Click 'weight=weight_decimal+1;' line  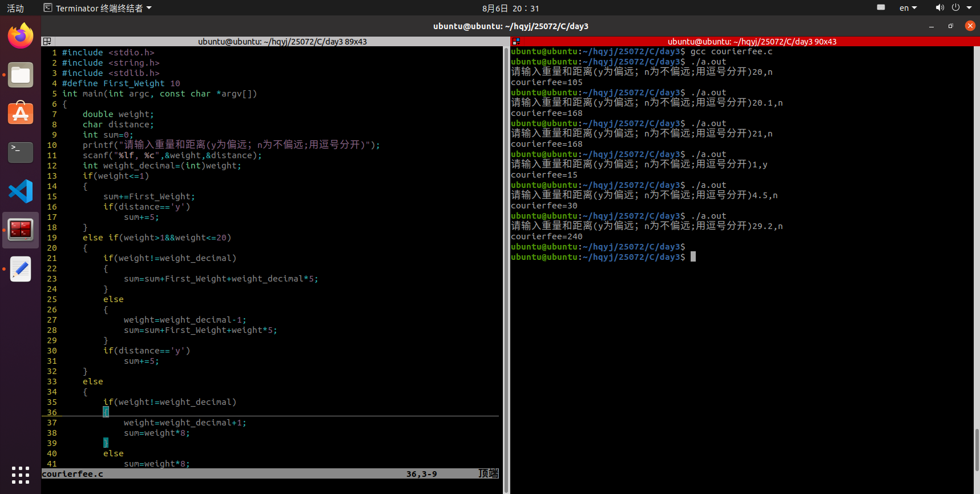coord(185,423)
